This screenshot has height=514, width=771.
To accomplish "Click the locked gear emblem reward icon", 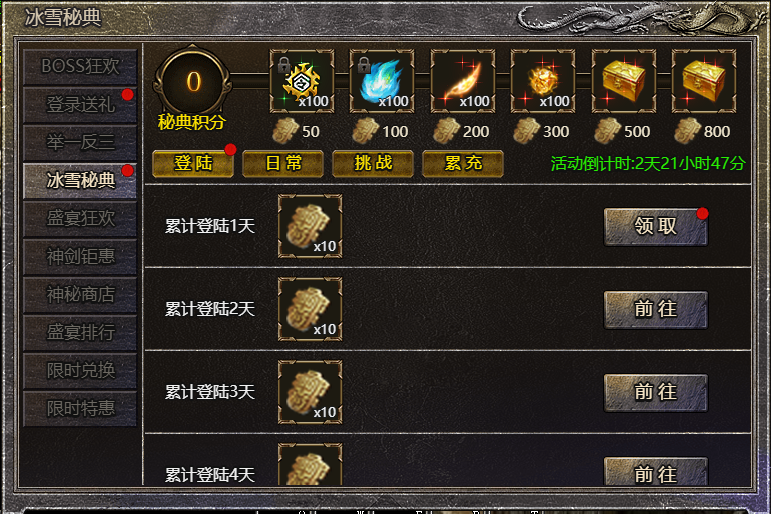I will (302, 81).
